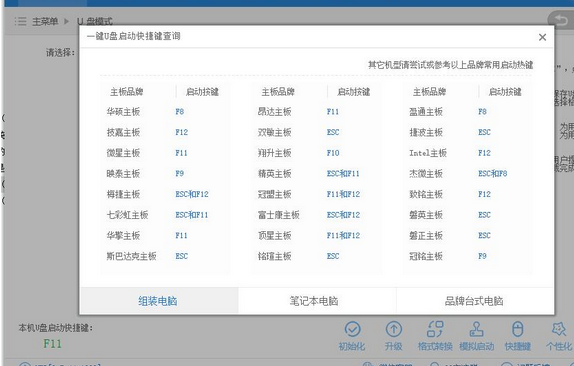Click the F12 hotkey for Intel主板
Screen dimensions: 574x366
pyautogui.click(x=484, y=153)
